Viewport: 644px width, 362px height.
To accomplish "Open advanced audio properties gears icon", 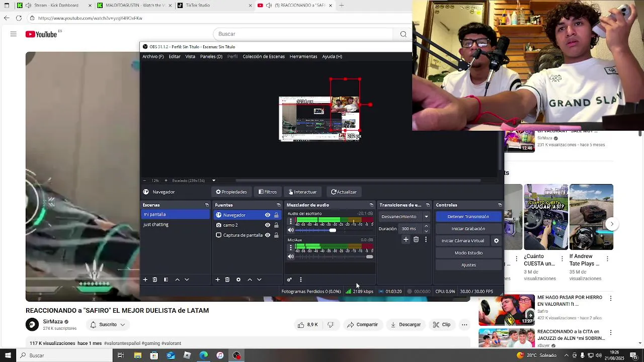I will tap(289, 280).
